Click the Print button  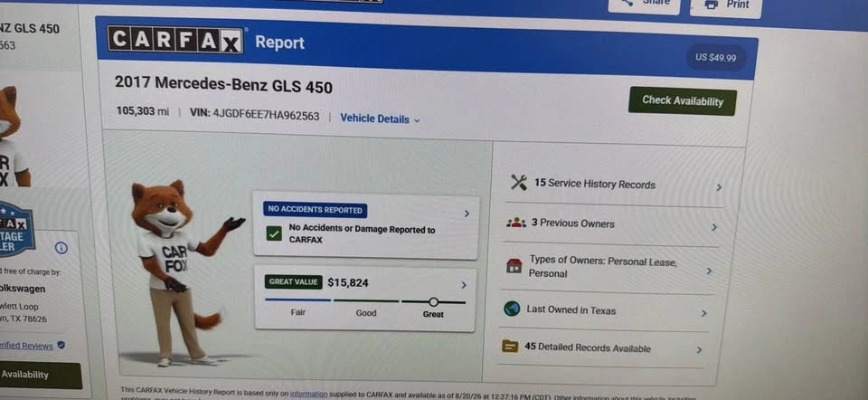click(x=726, y=5)
